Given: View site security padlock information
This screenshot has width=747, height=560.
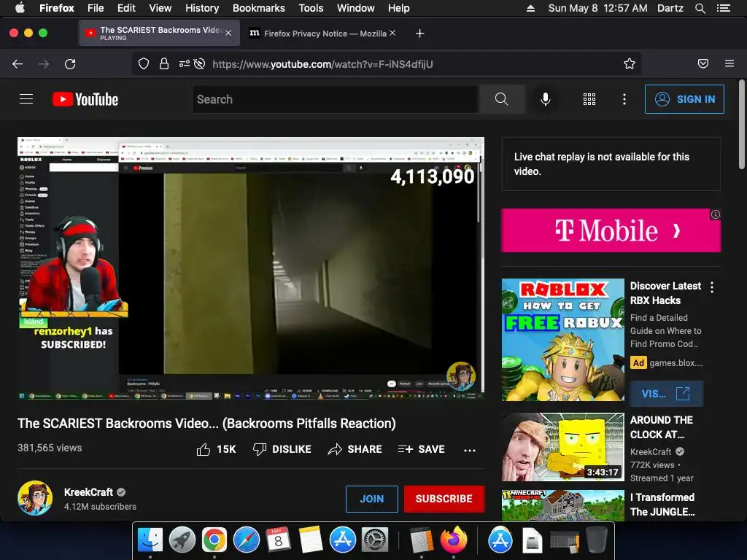Looking at the screenshot, I should click(164, 64).
